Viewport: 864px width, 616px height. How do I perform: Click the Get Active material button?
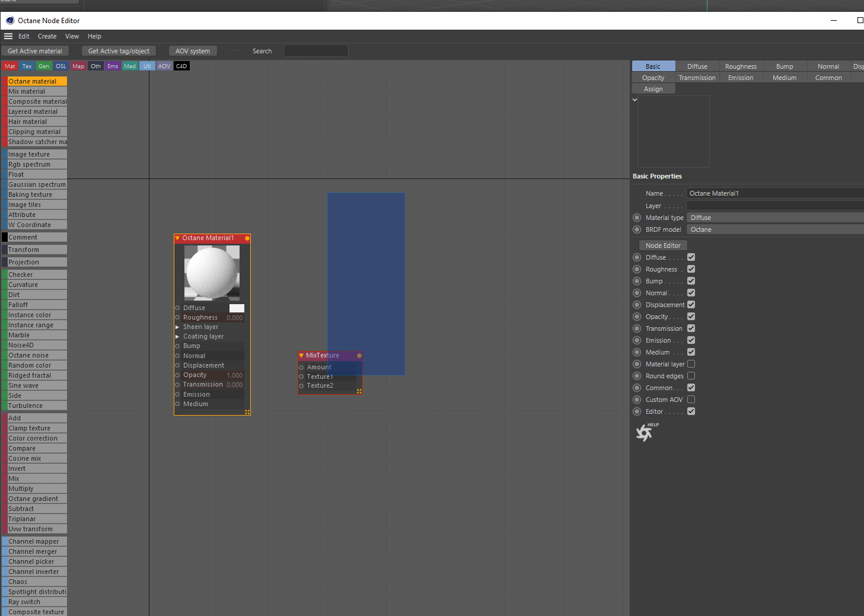(35, 51)
